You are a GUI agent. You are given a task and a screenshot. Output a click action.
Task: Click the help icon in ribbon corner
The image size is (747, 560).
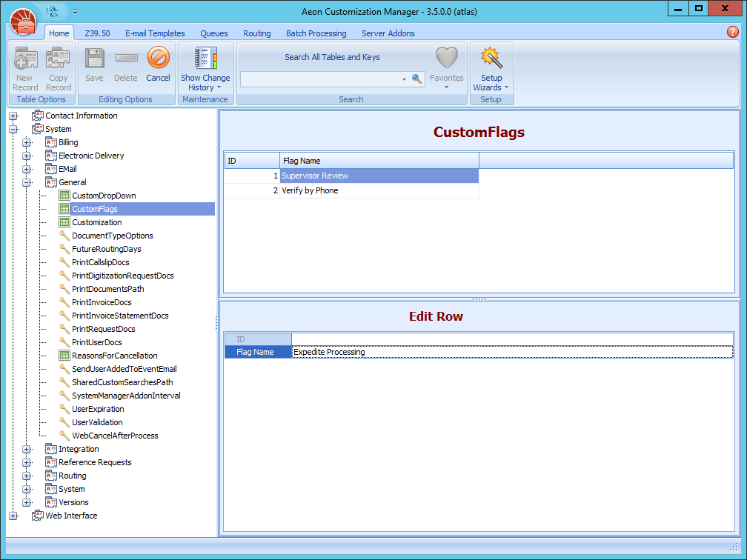click(733, 32)
